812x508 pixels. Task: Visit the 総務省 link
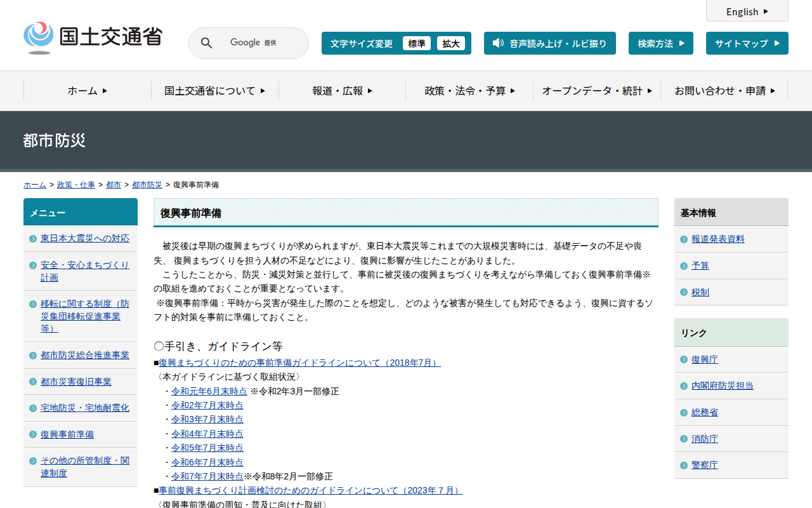tap(705, 412)
